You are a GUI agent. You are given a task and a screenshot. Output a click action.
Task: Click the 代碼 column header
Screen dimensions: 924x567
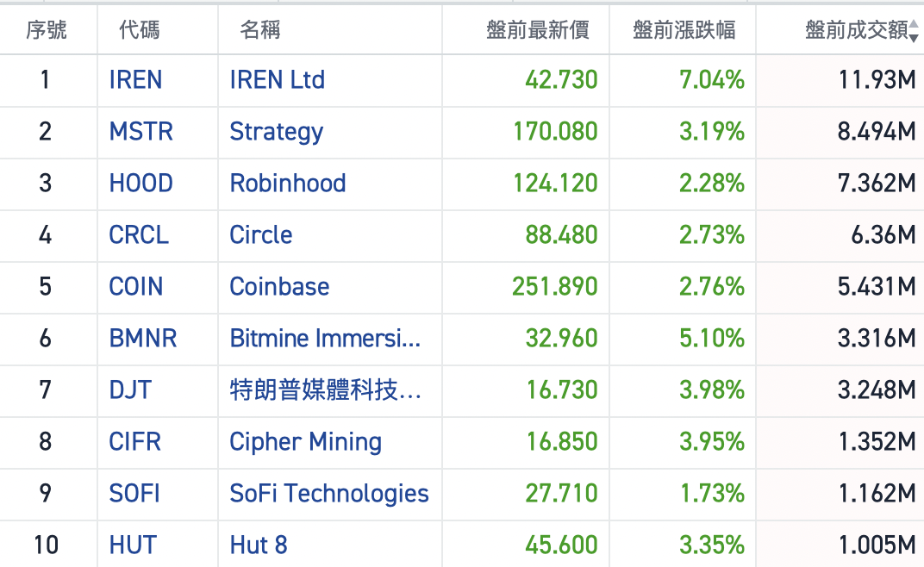tap(140, 31)
